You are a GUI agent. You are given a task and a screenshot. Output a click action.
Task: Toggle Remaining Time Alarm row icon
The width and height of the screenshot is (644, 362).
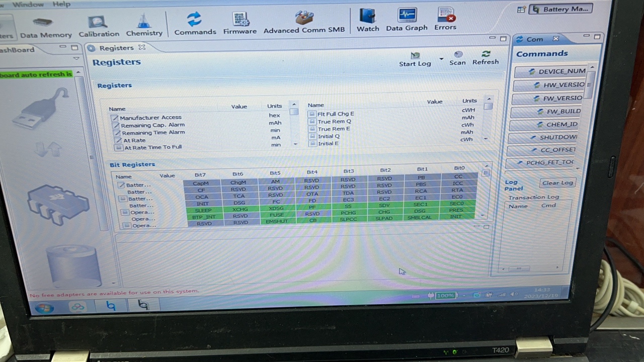point(116,133)
